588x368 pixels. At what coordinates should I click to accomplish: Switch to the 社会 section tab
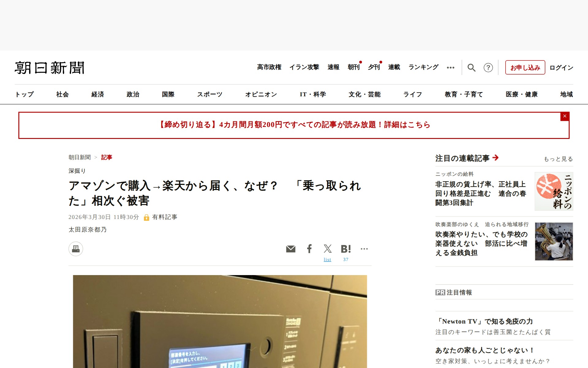pyautogui.click(x=62, y=94)
